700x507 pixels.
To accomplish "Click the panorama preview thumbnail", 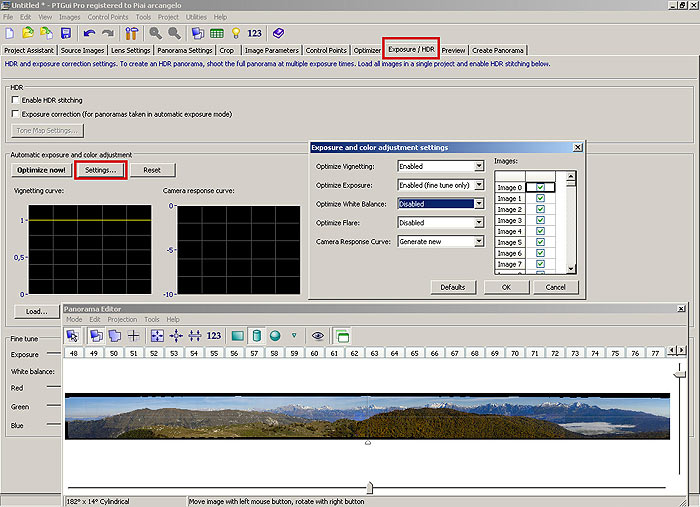I will click(x=367, y=416).
